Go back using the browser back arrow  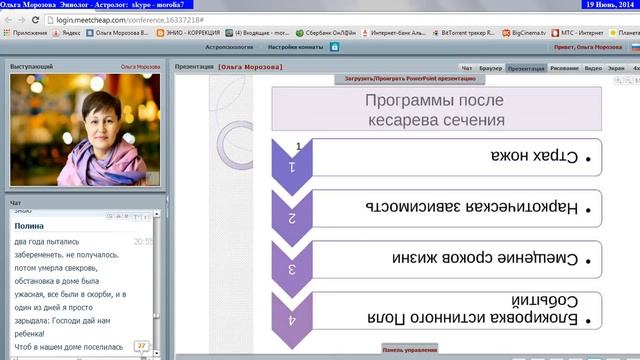(x=8, y=20)
